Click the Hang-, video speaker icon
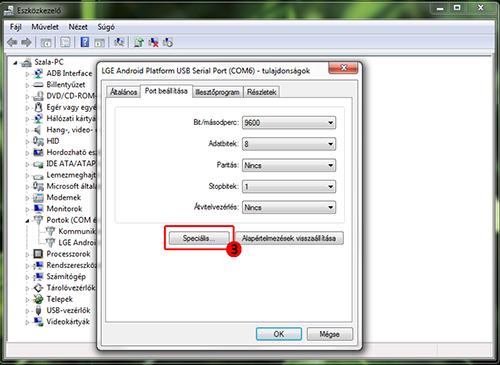Image resolution: width=500 pixels, height=365 pixels. click(38, 130)
